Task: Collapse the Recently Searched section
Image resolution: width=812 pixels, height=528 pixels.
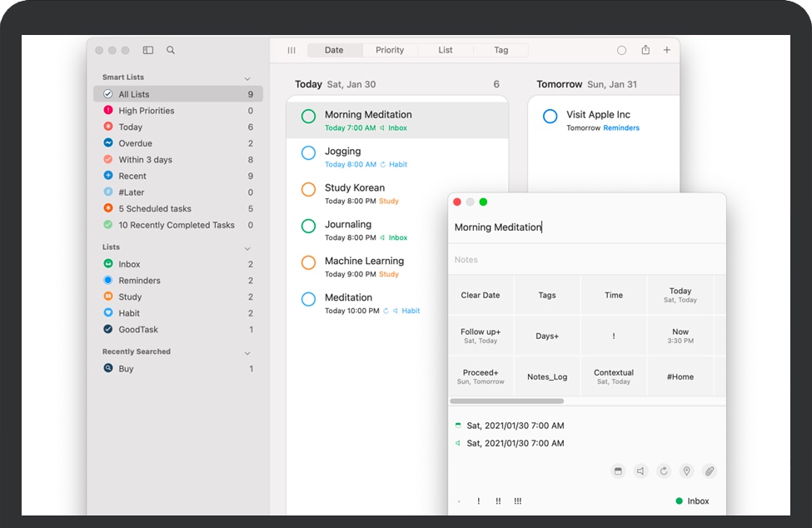Action: coord(247,353)
